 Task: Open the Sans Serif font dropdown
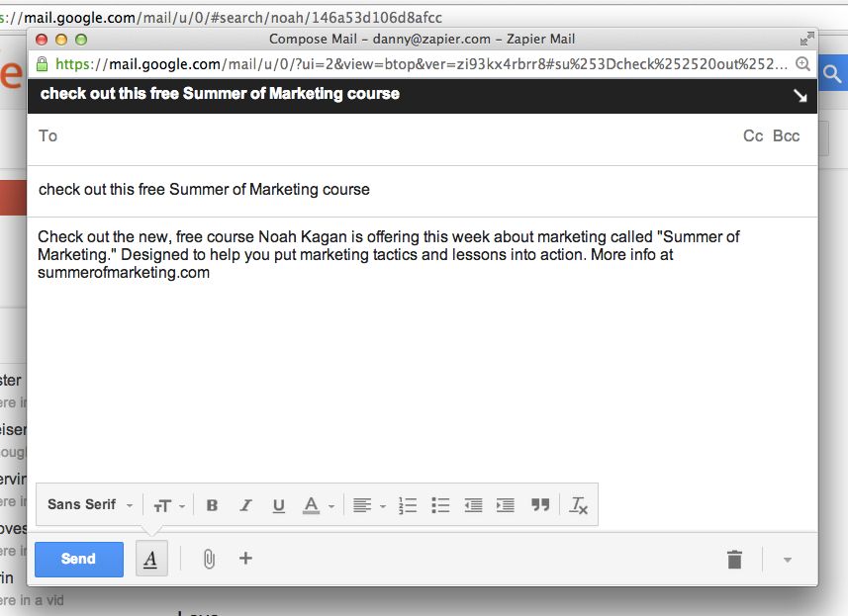coord(89,505)
